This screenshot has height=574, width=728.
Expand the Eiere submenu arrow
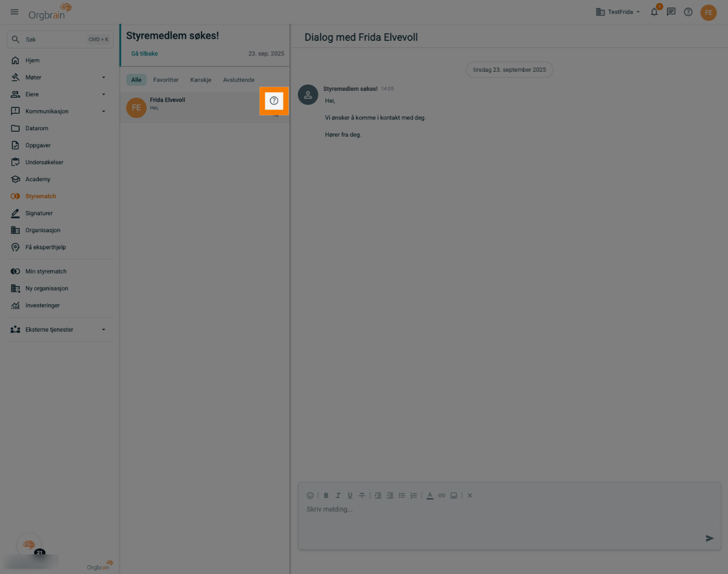(104, 95)
